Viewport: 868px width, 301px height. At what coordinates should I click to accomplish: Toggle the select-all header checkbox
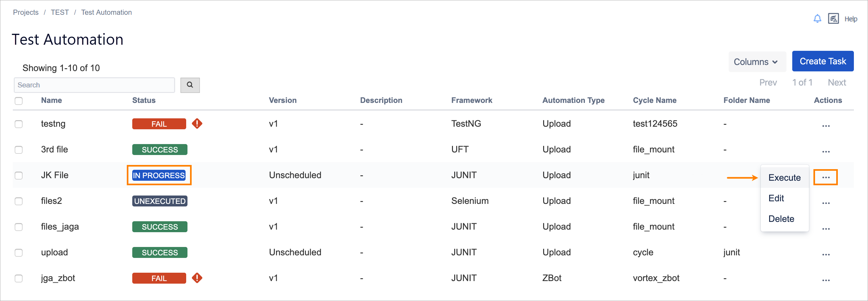[19, 101]
